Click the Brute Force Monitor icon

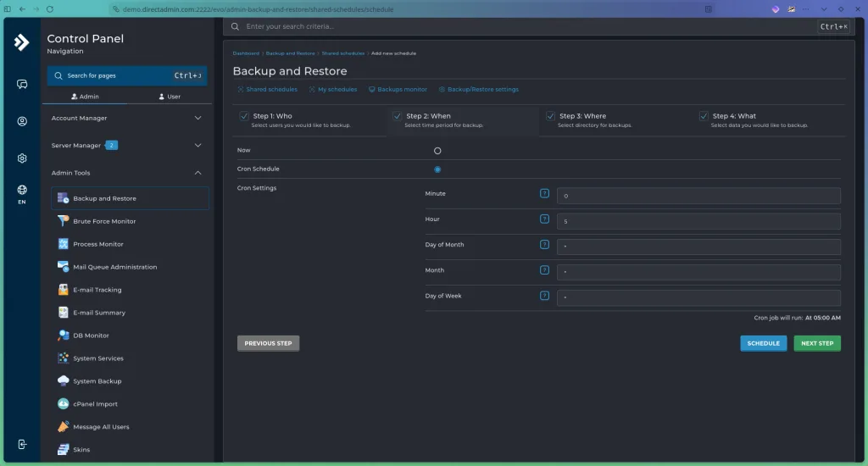click(63, 221)
